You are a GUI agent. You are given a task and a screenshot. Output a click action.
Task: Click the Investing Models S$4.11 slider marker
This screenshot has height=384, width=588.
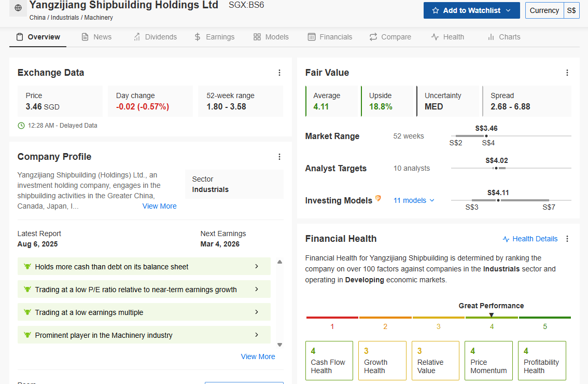[498, 200]
